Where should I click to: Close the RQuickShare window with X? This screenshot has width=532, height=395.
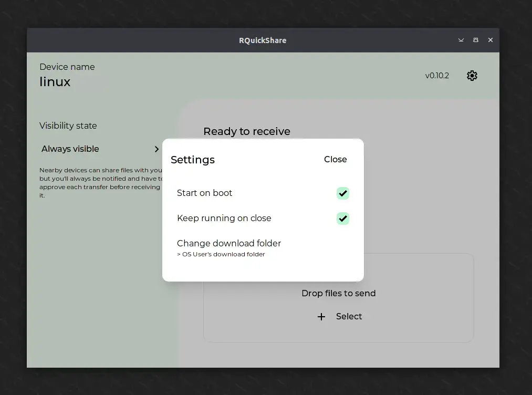point(491,40)
